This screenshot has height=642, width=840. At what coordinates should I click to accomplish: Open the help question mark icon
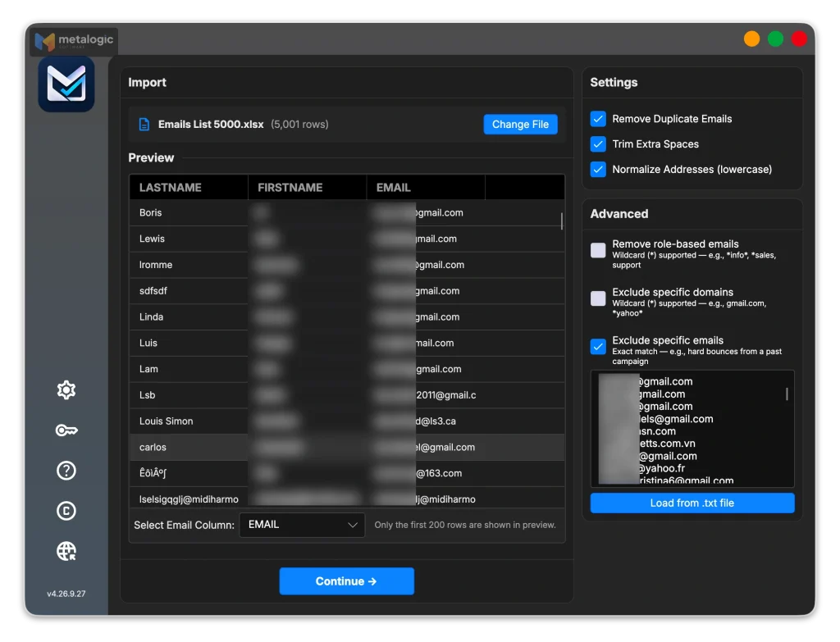click(x=66, y=471)
